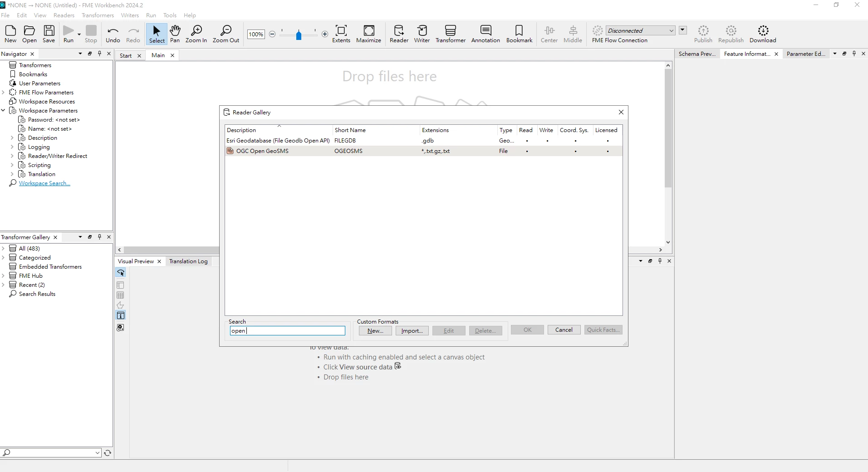Expand the Scripting parameters node
Screen dimensions: 868x472
12,165
